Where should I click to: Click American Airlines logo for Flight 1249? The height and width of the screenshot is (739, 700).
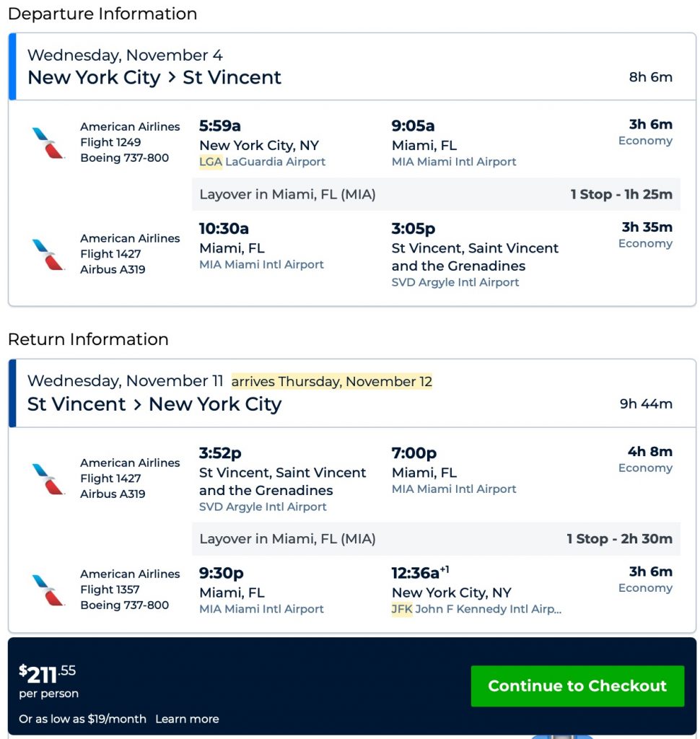pyautogui.click(x=48, y=142)
